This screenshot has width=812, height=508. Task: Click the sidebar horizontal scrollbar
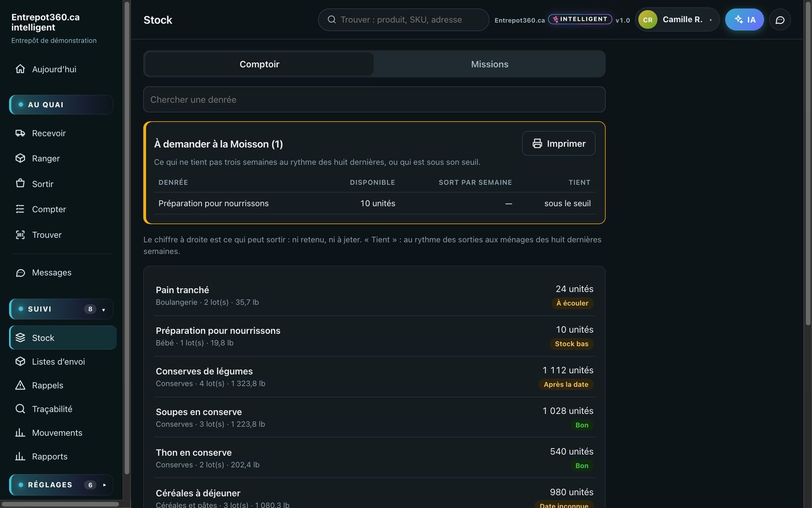[60, 504]
